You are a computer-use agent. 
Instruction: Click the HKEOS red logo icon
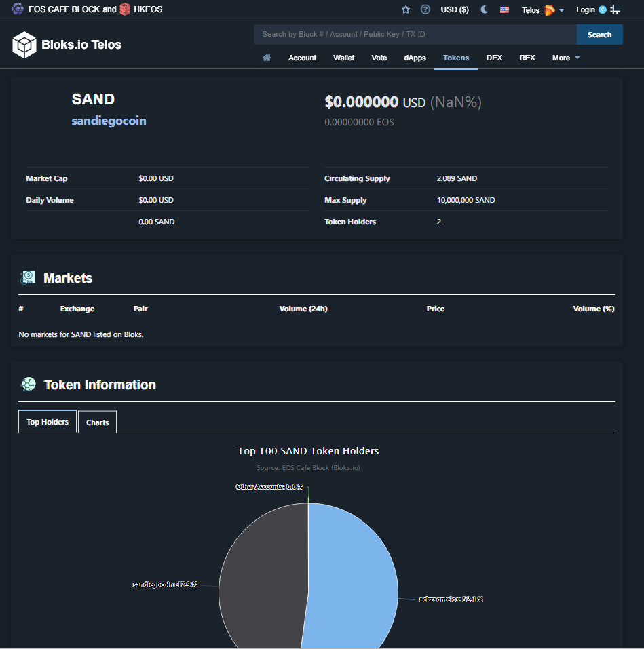125,9
